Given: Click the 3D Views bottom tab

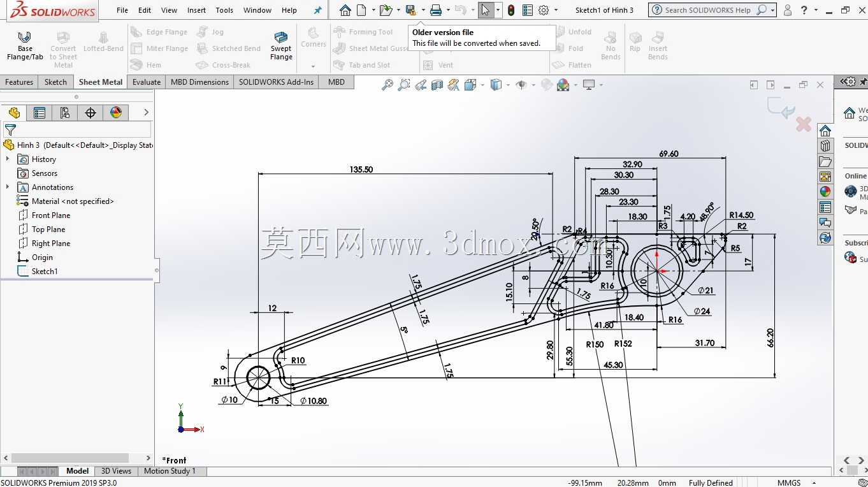Looking at the screenshot, I should tap(116, 471).
